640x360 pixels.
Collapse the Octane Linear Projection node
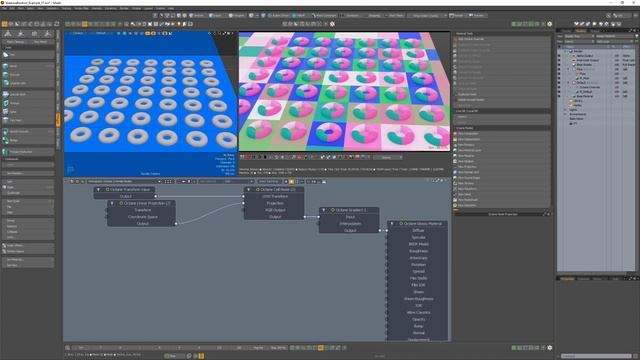pos(112,203)
